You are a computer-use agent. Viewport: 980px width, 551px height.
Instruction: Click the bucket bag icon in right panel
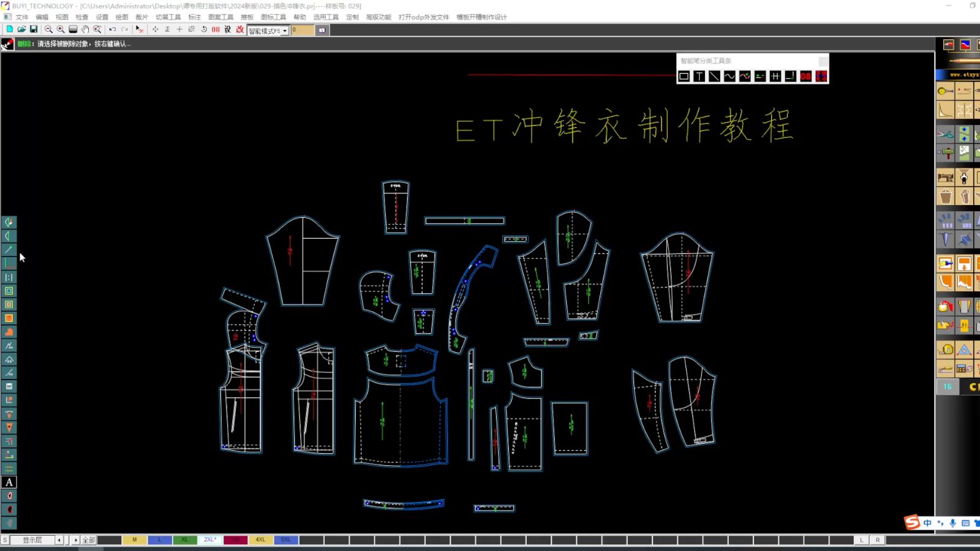pos(946,197)
